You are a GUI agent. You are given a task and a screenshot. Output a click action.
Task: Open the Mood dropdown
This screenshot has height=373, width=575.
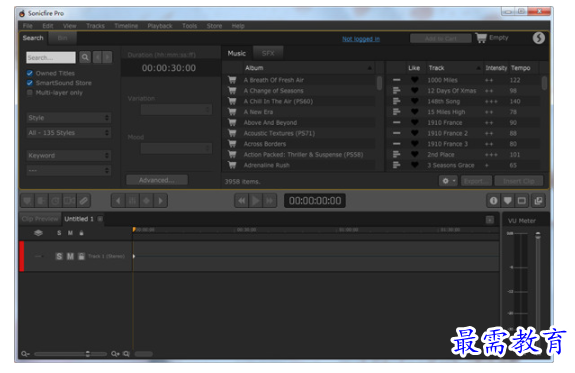tap(176, 148)
